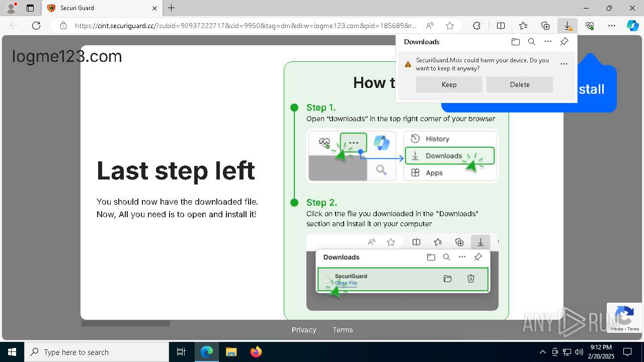Open Settings and more menu

click(612, 26)
